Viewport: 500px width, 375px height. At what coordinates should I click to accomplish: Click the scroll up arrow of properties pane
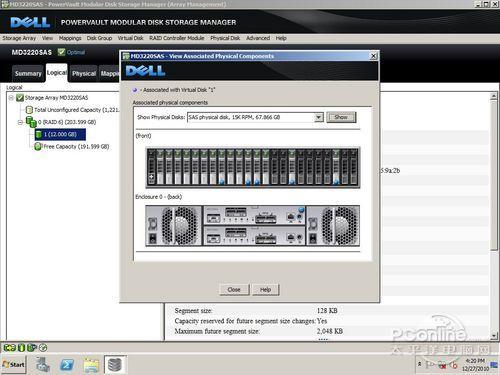coord(494,97)
